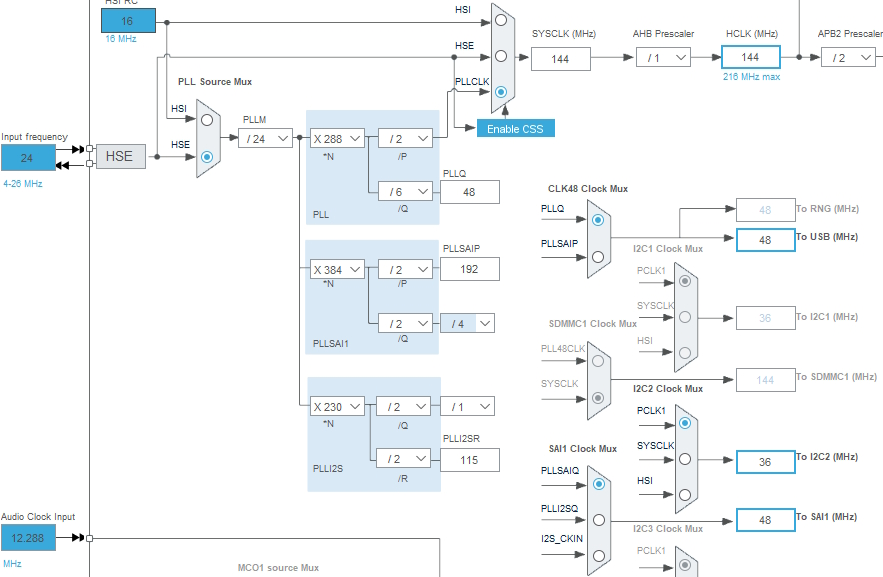Open the main PLL /6 Q divider dropdown
Screen dimensions: 883x577
point(405,191)
